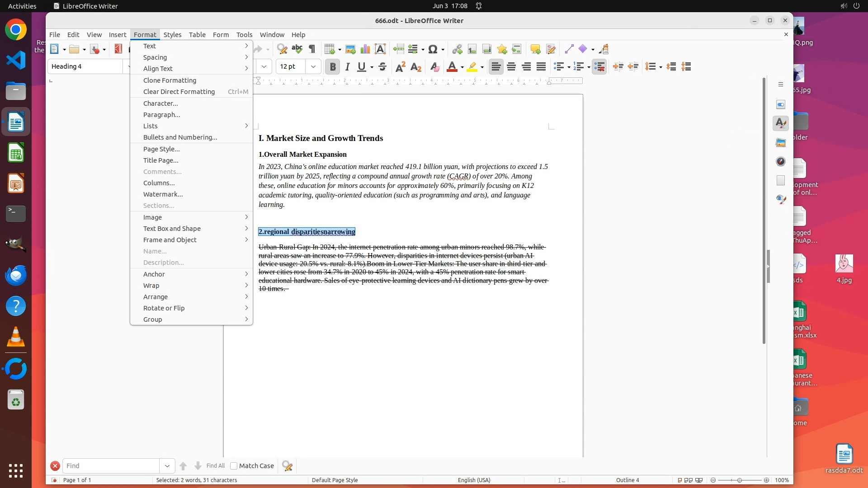Click the highlighting color swatch
The image size is (868, 488).
coord(472,67)
